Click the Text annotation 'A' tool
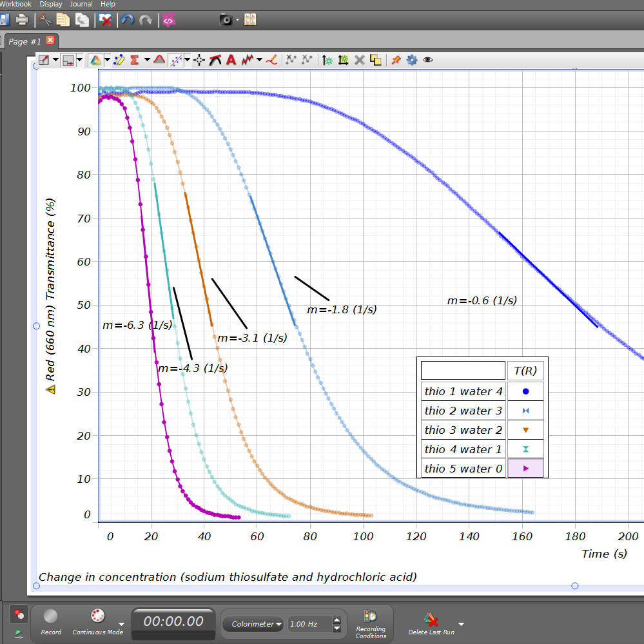Screen dimensions: 644x644 231,60
